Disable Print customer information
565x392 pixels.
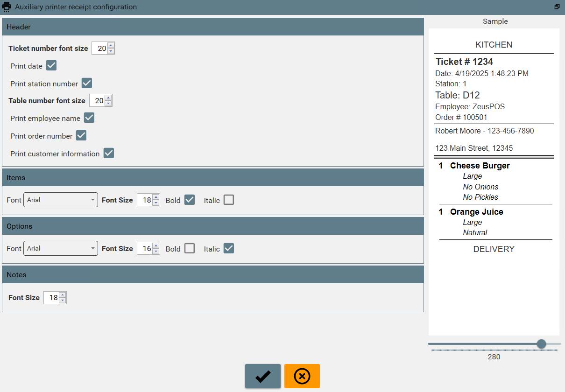pos(109,153)
